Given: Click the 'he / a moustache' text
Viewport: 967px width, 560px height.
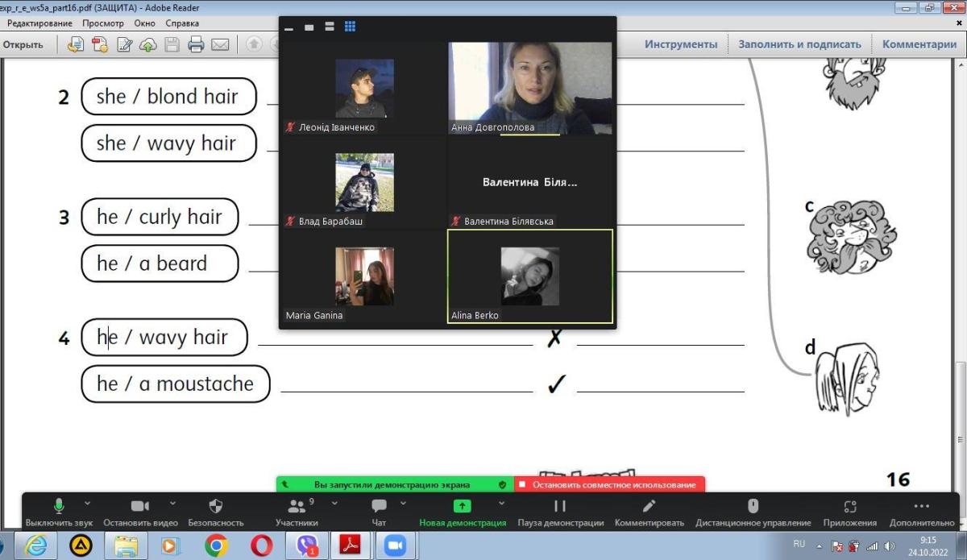Looking at the screenshot, I should (175, 384).
